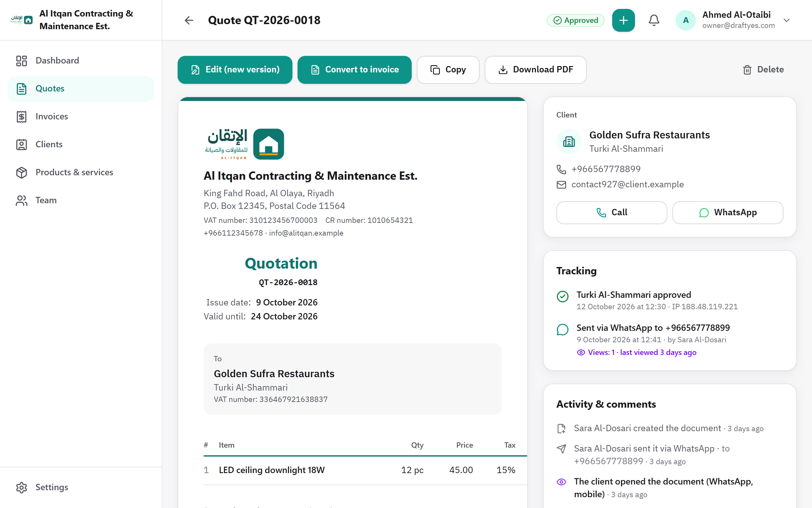The image size is (812, 508).
Task: Click the approved checkmark icon in Tracking
Action: coord(562,296)
